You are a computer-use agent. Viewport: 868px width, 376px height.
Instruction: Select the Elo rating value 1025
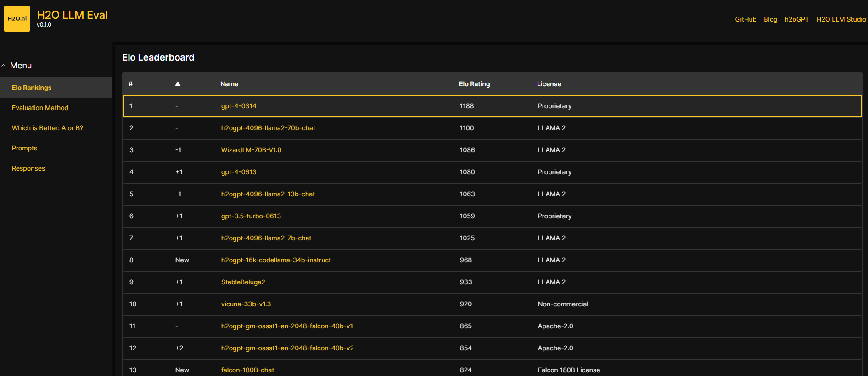click(x=467, y=238)
